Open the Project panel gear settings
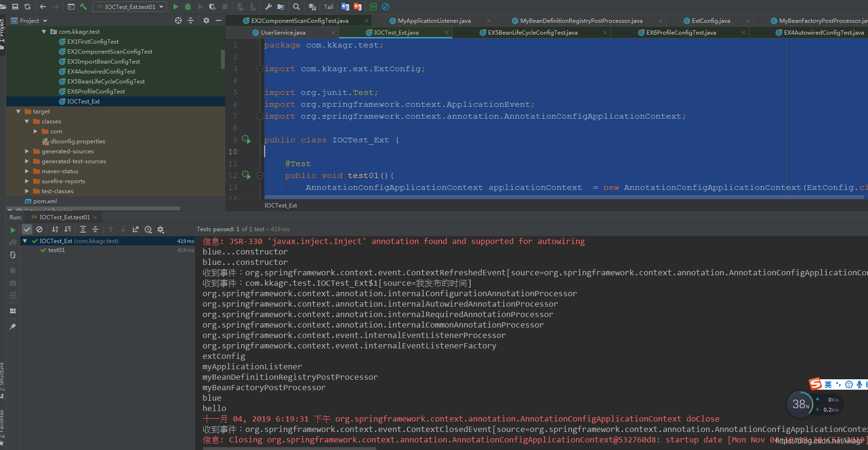The height and width of the screenshot is (450, 868). (206, 20)
